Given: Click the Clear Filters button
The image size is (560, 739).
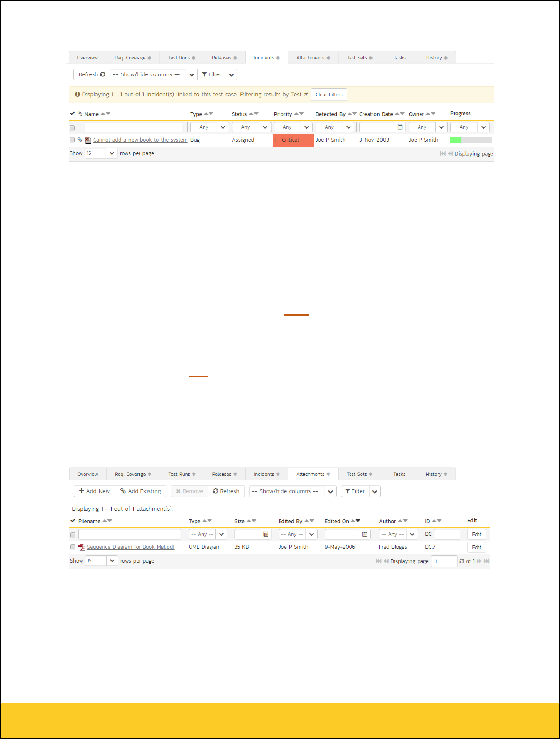Looking at the screenshot, I should coord(329,95).
